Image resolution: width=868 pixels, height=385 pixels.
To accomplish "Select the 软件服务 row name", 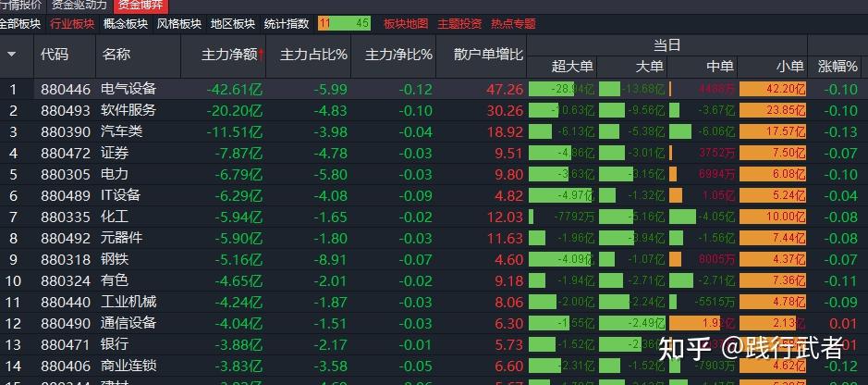I will 128,110.
